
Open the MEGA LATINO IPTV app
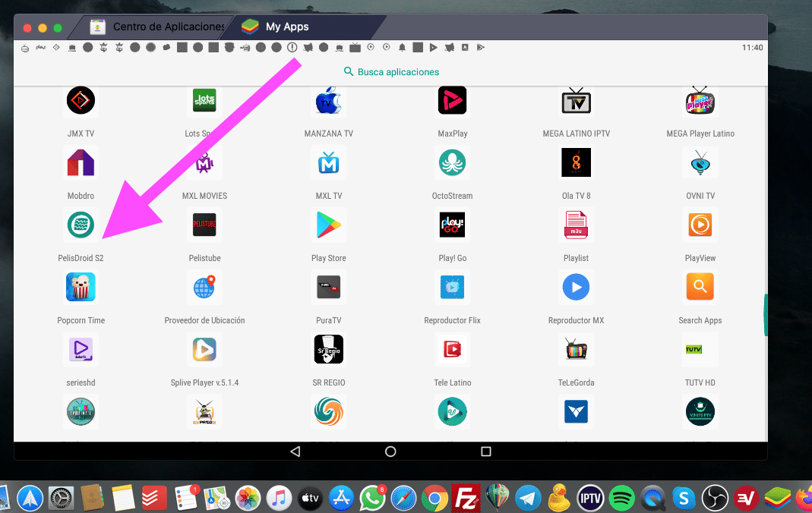[576, 100]
